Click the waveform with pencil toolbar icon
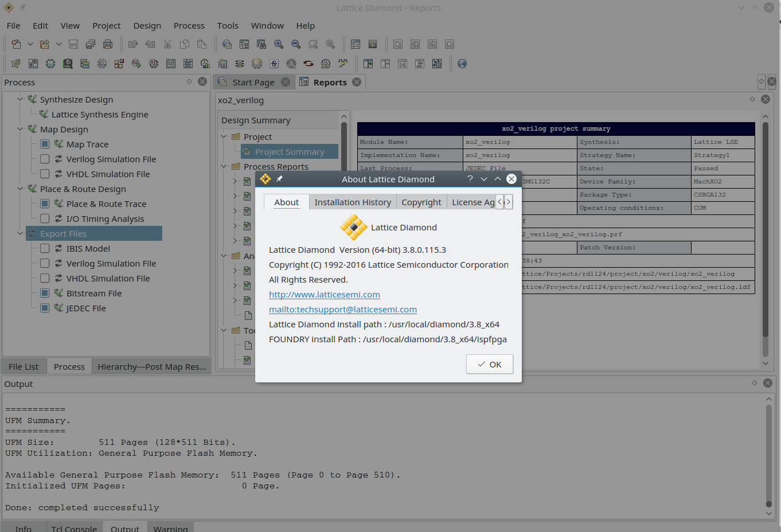781x532 pixels. click(343, 64)
